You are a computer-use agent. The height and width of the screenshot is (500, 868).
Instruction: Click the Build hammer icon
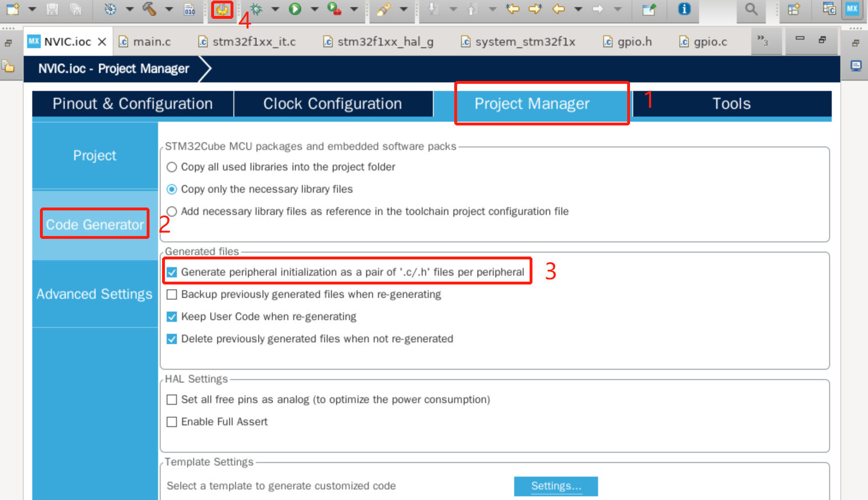tap(149, 9)
